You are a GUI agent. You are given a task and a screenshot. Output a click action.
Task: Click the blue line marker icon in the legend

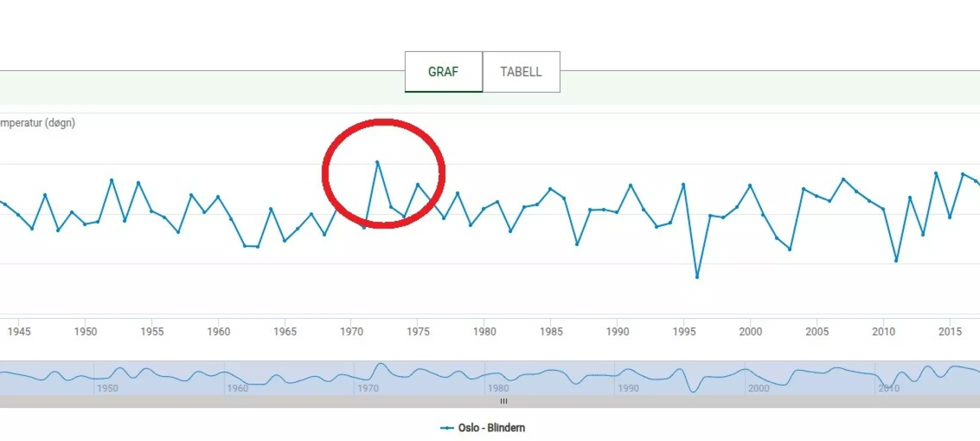(446, 428)
